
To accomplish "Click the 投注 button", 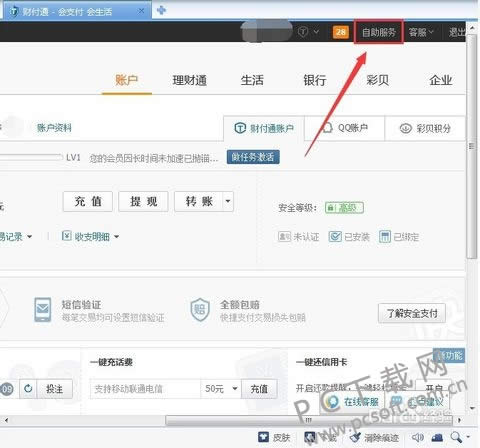I will click(x=54, y=389).
